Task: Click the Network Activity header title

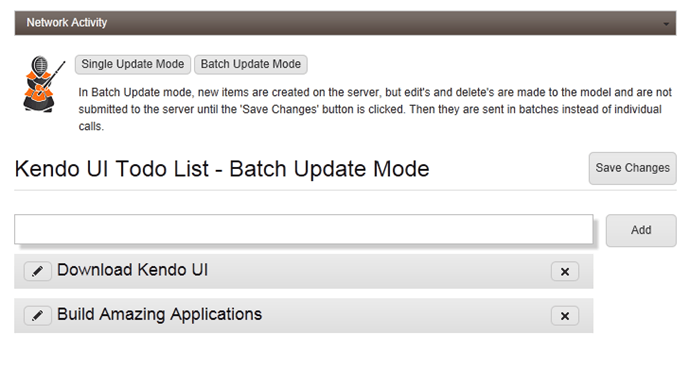Action: (66, 22)
